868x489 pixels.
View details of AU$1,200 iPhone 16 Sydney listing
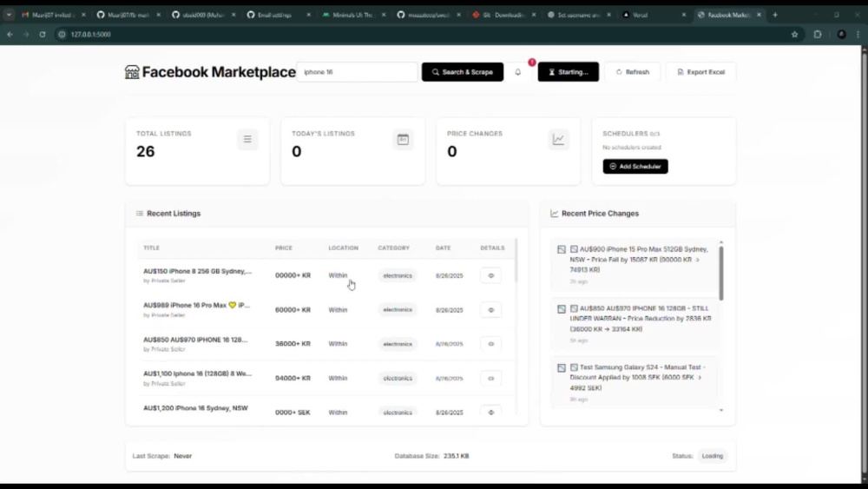pos(491,412)
